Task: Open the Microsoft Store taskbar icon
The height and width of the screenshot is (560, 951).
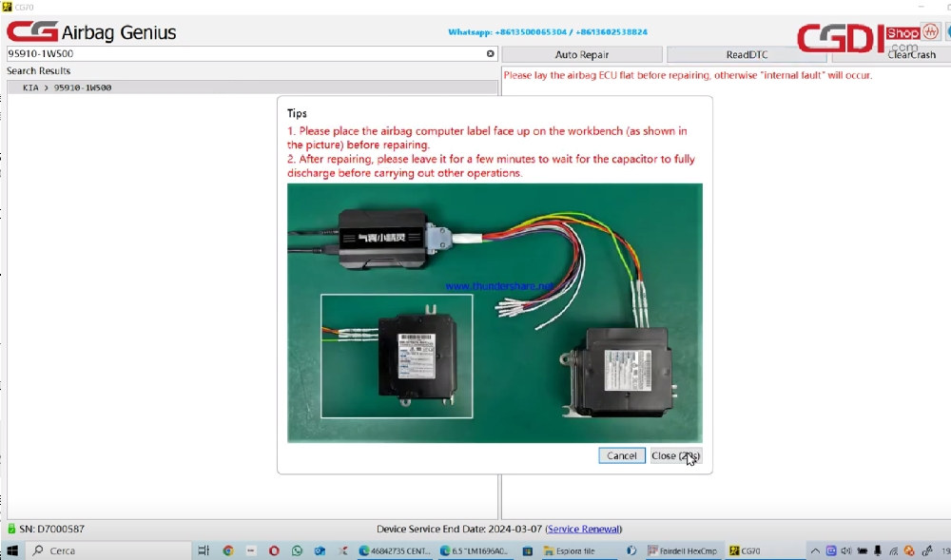Action: pyautogui.click(x=528, y=550)
